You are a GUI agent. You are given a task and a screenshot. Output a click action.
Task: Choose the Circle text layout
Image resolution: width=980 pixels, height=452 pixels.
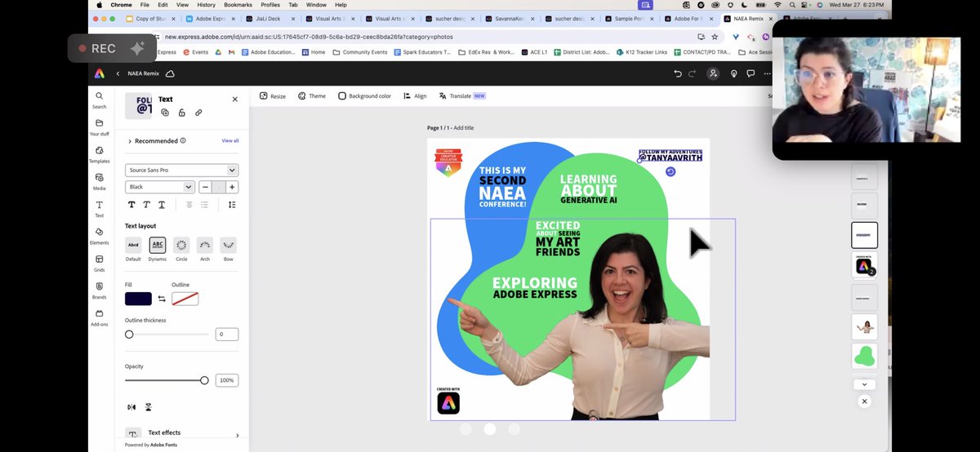point(181,248)
